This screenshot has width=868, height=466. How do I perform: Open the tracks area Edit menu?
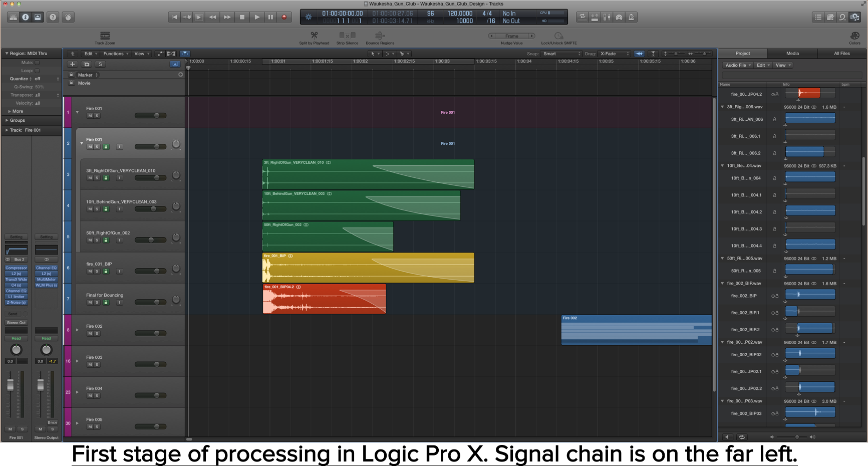(x=91, y=54)
